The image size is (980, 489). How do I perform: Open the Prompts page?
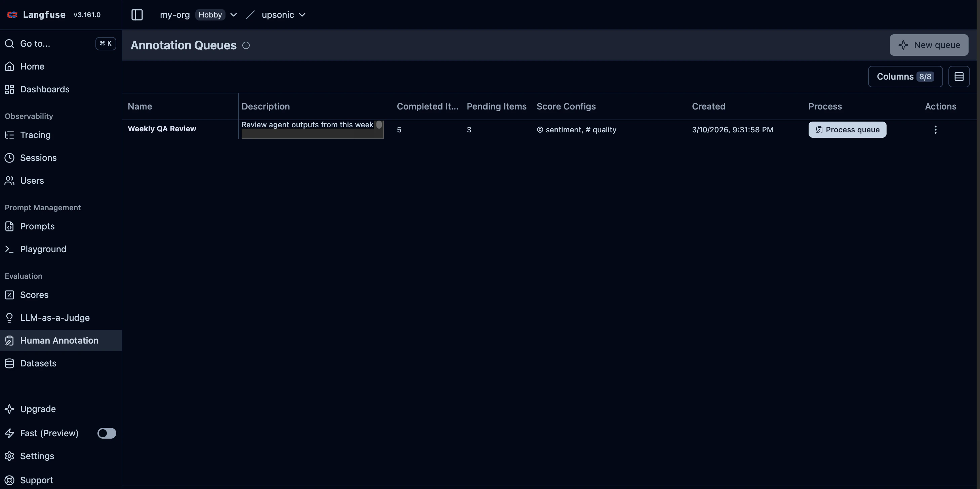tap(37, 226)
